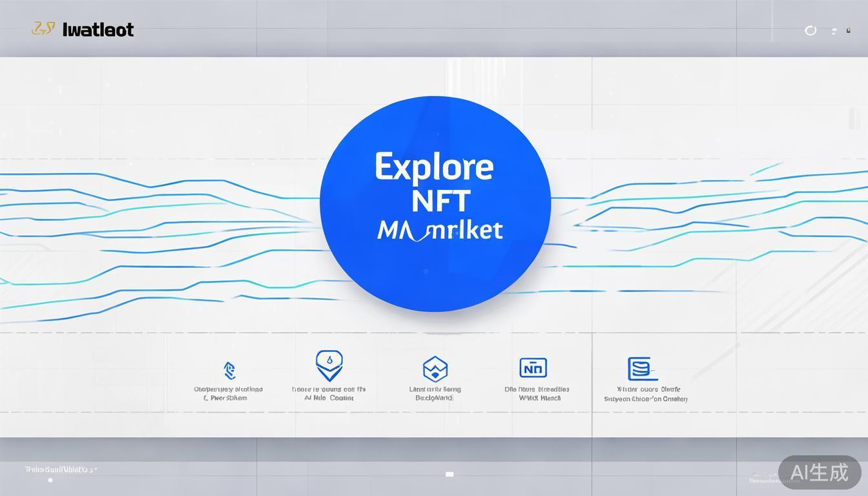
Task: Click the hexagon cube feature icon
Action: coord(435,369)
